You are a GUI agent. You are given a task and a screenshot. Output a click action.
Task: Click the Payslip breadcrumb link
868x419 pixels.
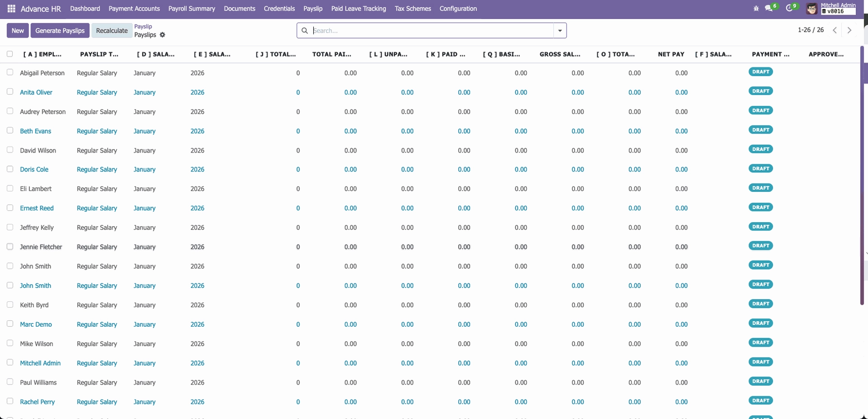143,26
